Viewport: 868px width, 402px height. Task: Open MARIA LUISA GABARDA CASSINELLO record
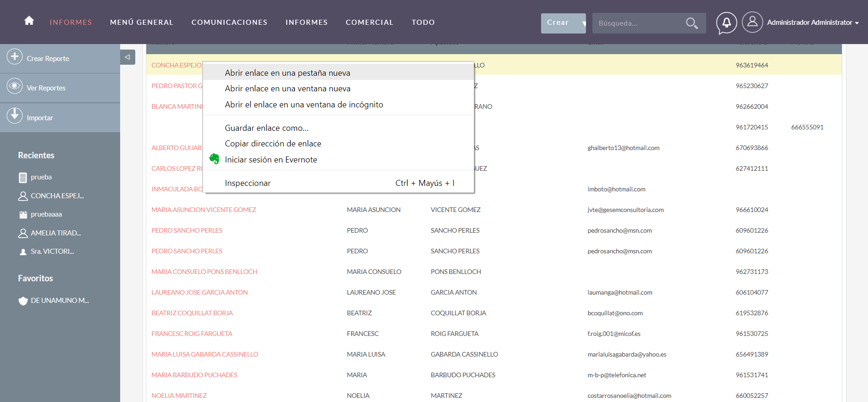pos(205,354)
